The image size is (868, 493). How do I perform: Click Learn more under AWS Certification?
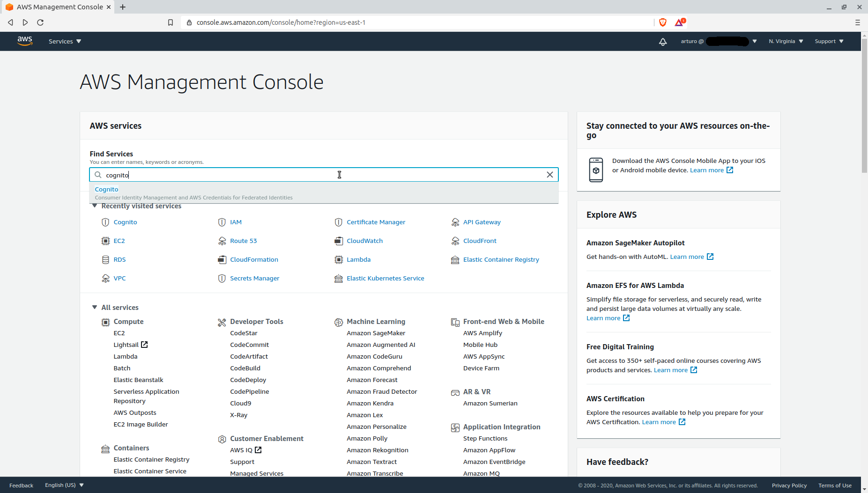click(664, 422)
